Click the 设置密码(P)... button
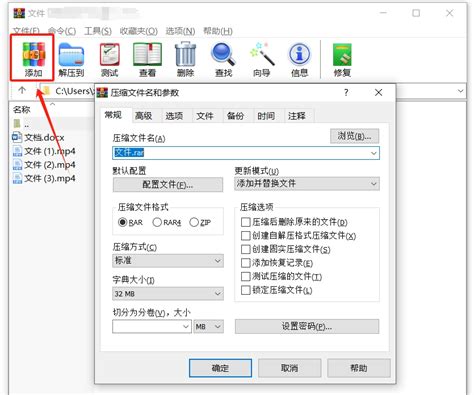The height and width of the screenshot is (395, 474). (x=307, y=326)
